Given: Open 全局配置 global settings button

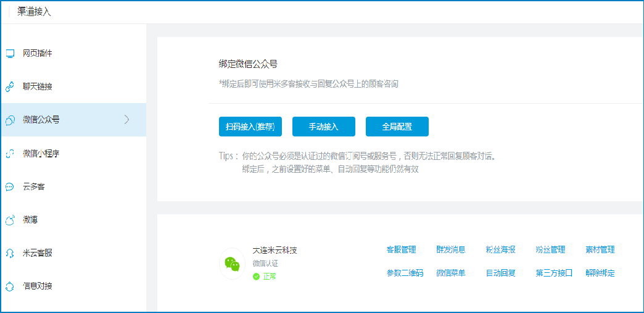Looking at the screenshot, I should (397, 127).
